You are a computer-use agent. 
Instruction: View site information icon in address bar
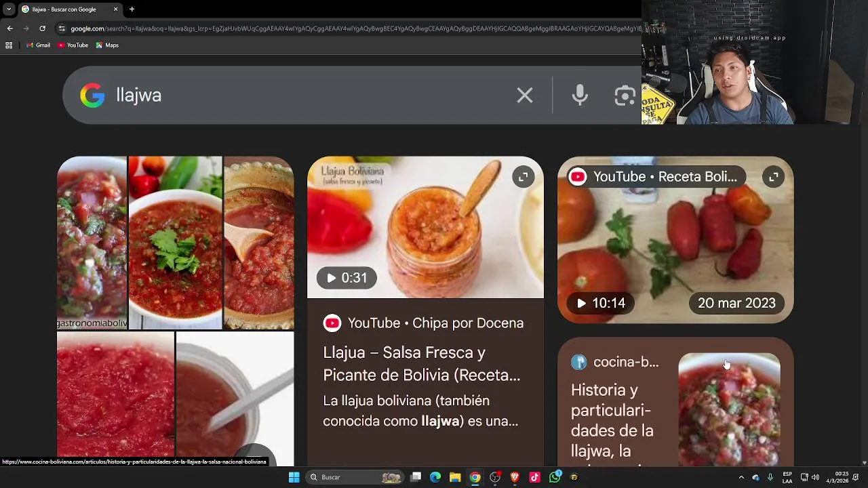click(62, 28)
